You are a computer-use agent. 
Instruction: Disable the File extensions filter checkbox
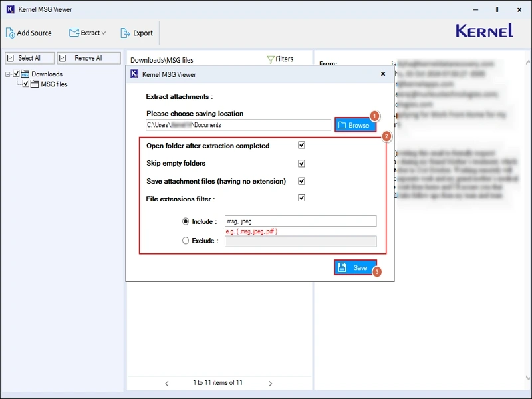coord(301,198)
